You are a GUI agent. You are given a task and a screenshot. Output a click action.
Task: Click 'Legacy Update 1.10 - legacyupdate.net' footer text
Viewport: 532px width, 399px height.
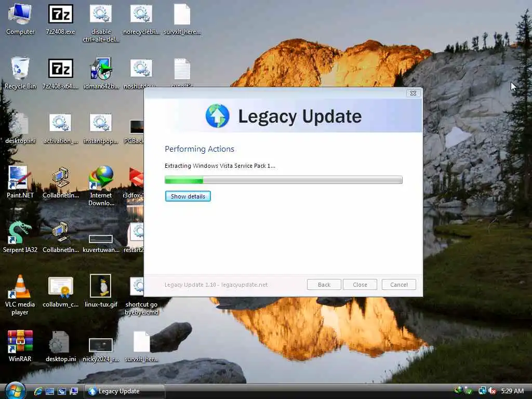[216, 285]
